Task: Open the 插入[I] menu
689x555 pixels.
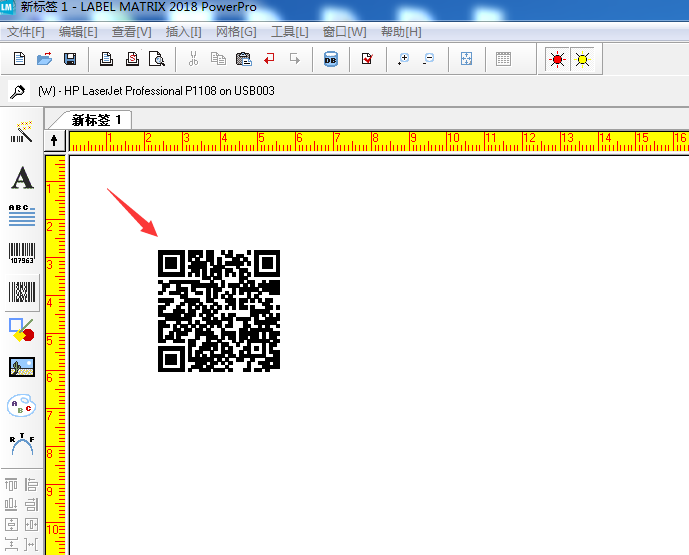Action: [184, 32]
